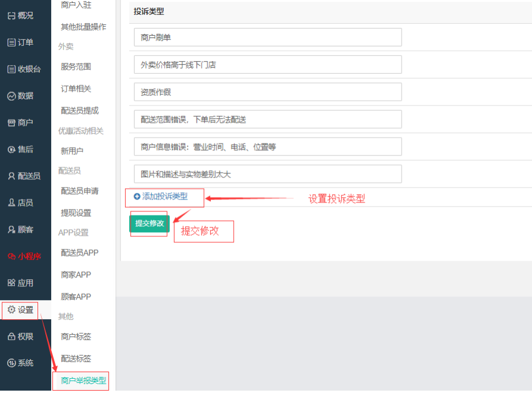Open 商户入驻 submenu item
The width and height of the screenshot is (532, 393).
pyautogui.click(x=76, y=5)
